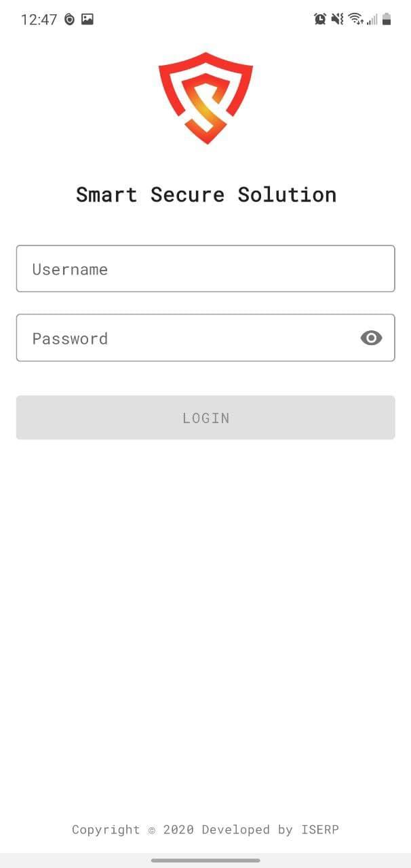Tap the location pin notification icon
Viewport: 411px width, 868px height.
[69, 20]
